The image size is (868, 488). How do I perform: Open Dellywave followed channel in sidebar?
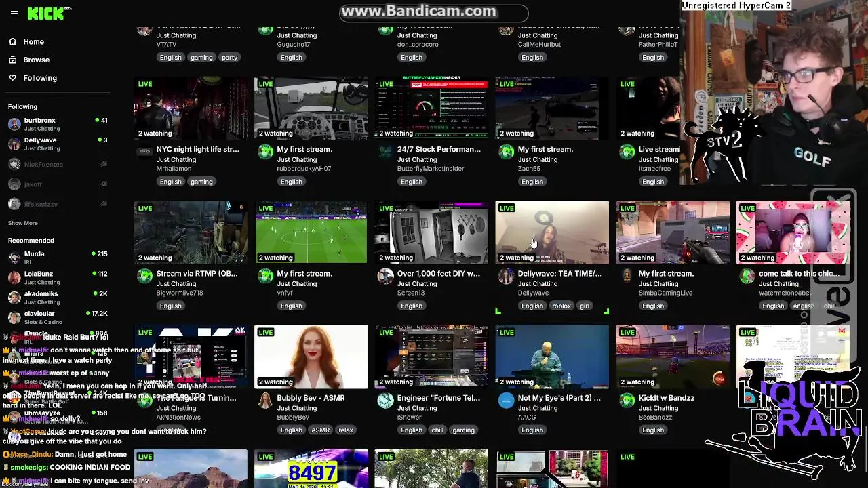(57, 144)
